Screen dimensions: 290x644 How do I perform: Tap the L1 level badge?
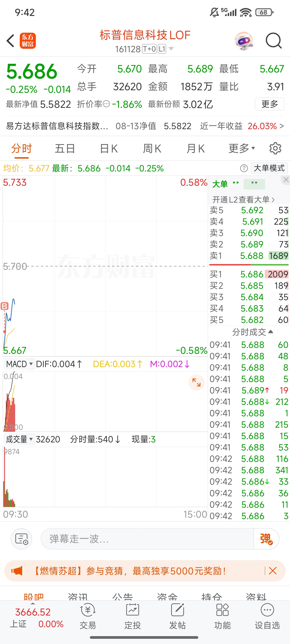click(x=162, y=49)
